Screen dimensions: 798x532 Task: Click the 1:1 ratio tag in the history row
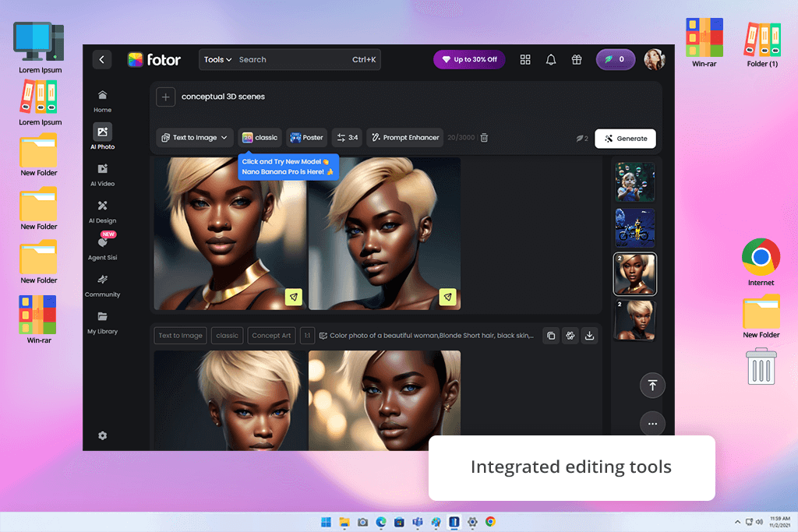[x=307, y=336]
